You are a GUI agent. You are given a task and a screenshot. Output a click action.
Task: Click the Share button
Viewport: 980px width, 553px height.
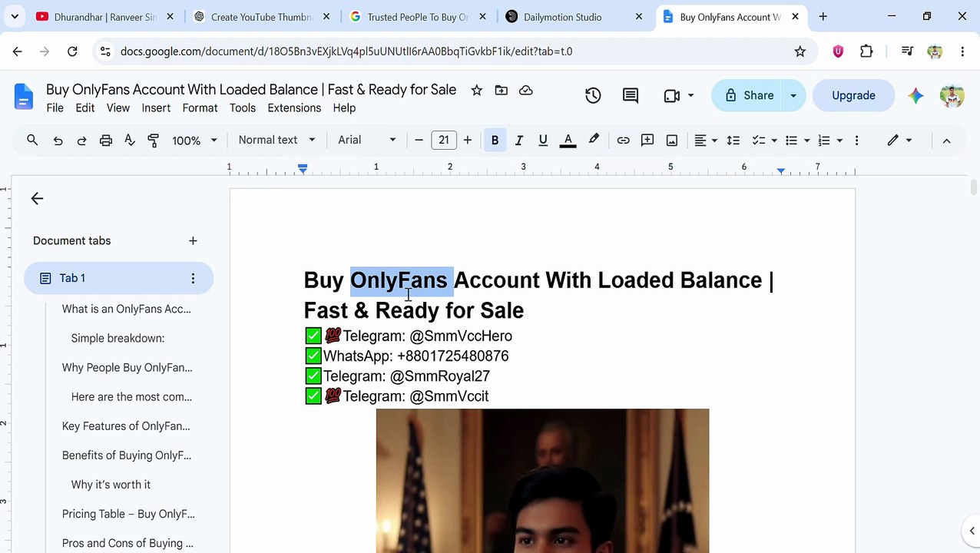[747, 95]
